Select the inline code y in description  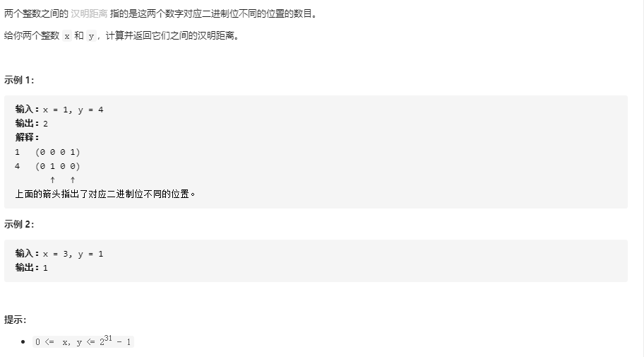(x=91, y=36)
